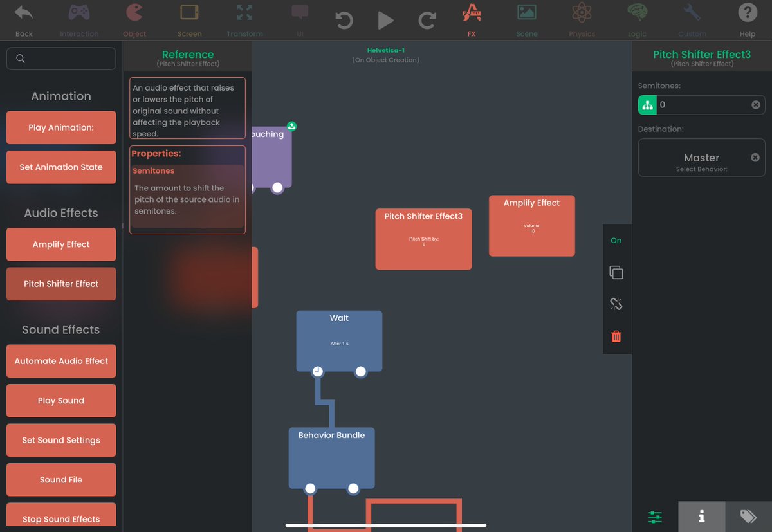Screen dimensions: 772x532
Task: Add a Play Sound behavior from the sidebar
Action: click(61, 400)
